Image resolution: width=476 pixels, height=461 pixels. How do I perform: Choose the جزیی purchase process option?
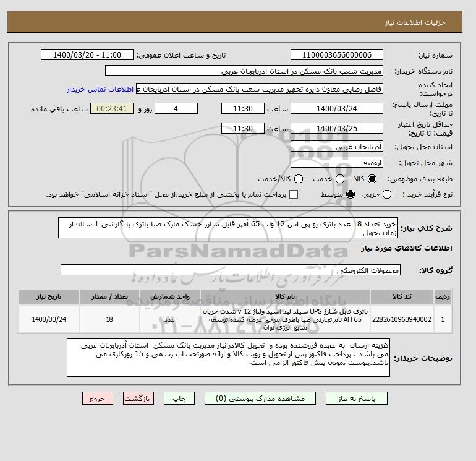387,194
